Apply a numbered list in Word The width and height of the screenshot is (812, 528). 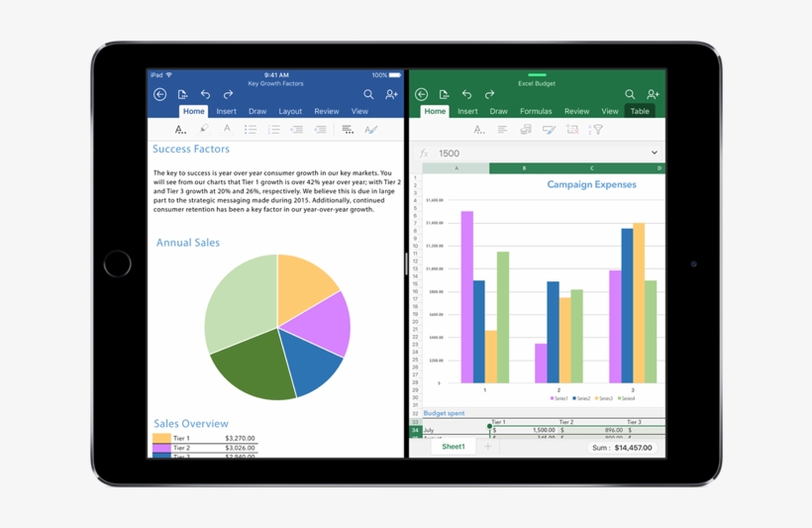274,130
